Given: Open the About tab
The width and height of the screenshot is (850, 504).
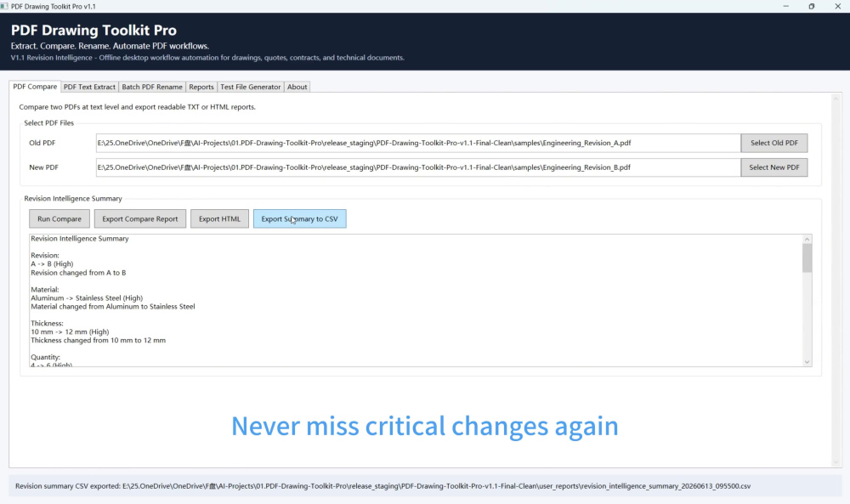Looking at the screenshot, I should (297, 87).
